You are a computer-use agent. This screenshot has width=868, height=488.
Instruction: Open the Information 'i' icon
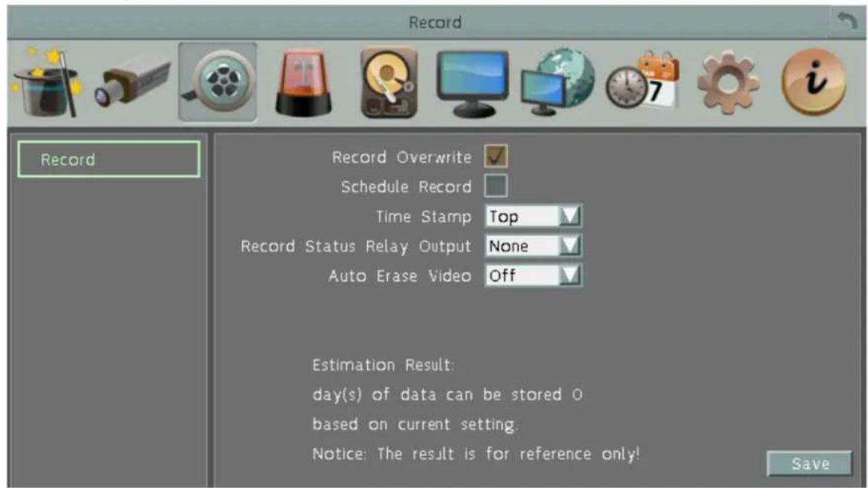pos(813,82)
